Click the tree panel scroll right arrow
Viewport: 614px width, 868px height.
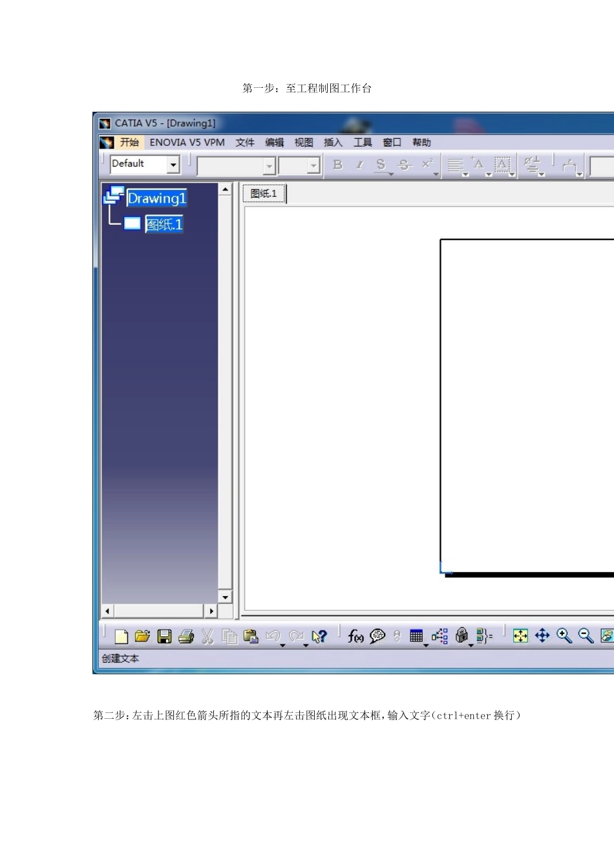(x=211, y=611)
